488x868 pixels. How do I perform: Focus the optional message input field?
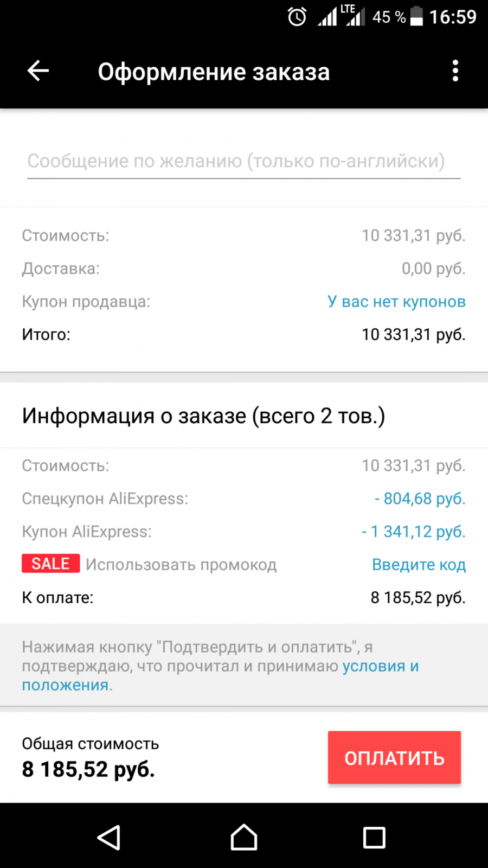[243, 161]
